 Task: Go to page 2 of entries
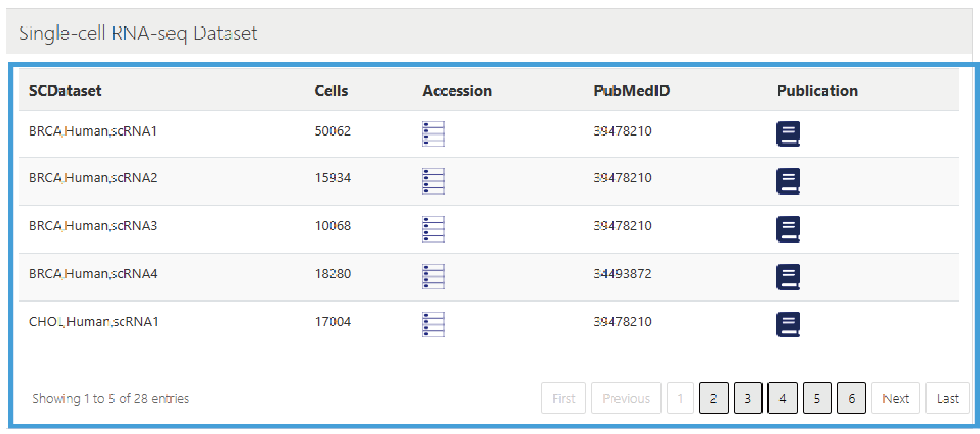(x=713, y=398)
